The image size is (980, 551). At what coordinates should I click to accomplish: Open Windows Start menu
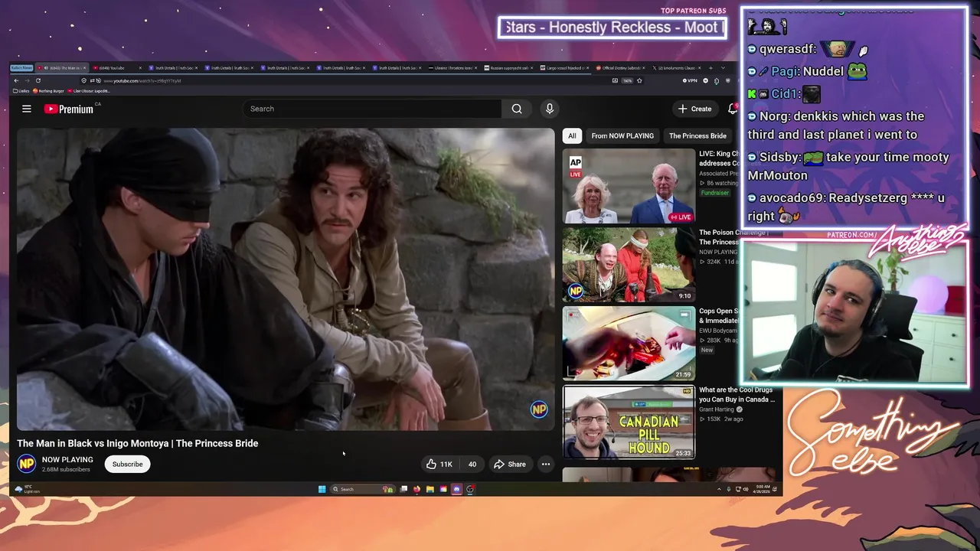[322, 489]
